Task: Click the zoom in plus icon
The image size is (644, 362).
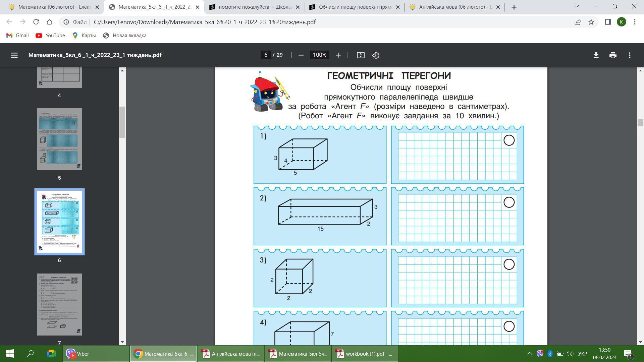Action: 338,55
